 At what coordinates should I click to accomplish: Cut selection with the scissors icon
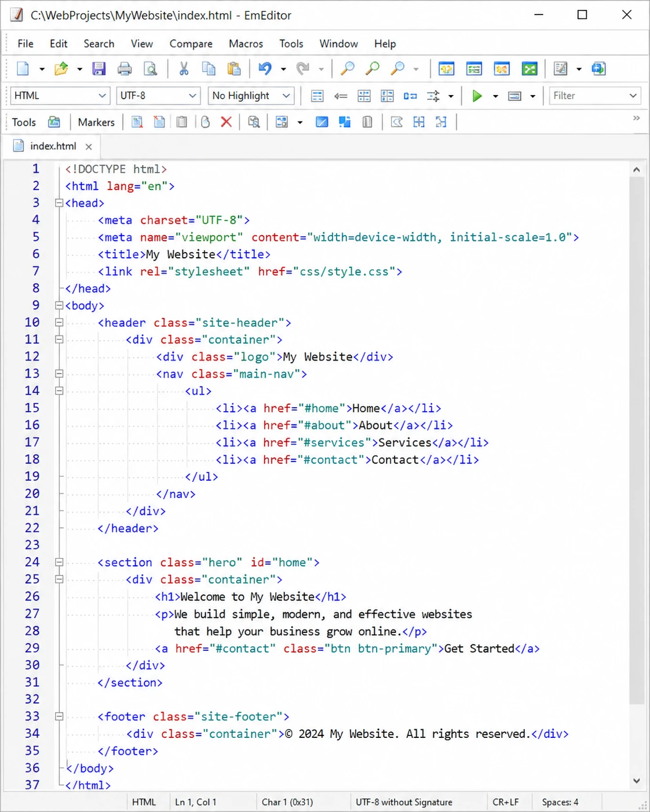tap(184, 69)
